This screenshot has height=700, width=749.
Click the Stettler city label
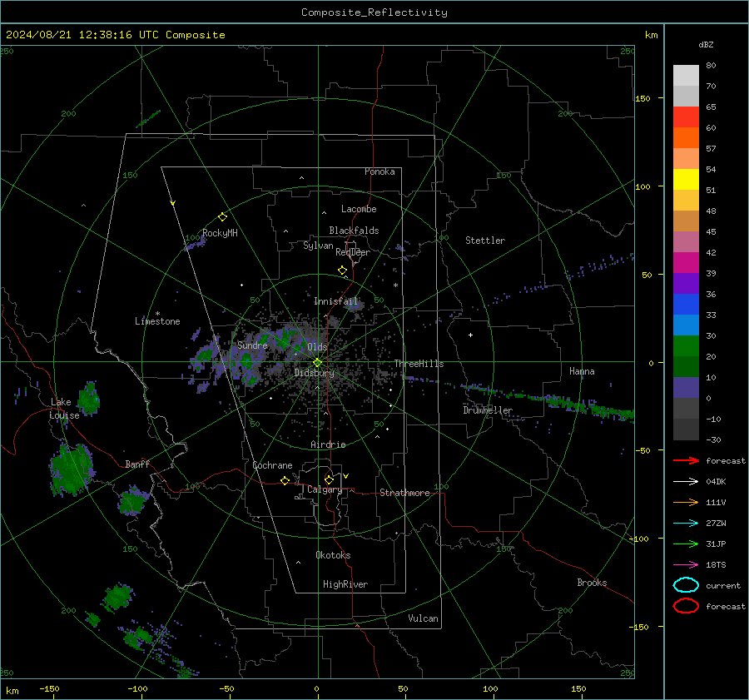[485, 241]
